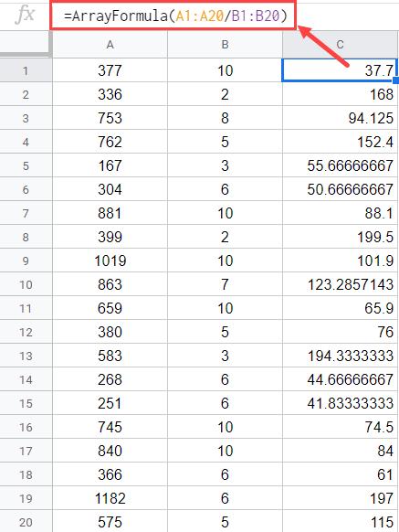399x532 pixels.
Task: Select result cell 76
Action: (340, 332)
